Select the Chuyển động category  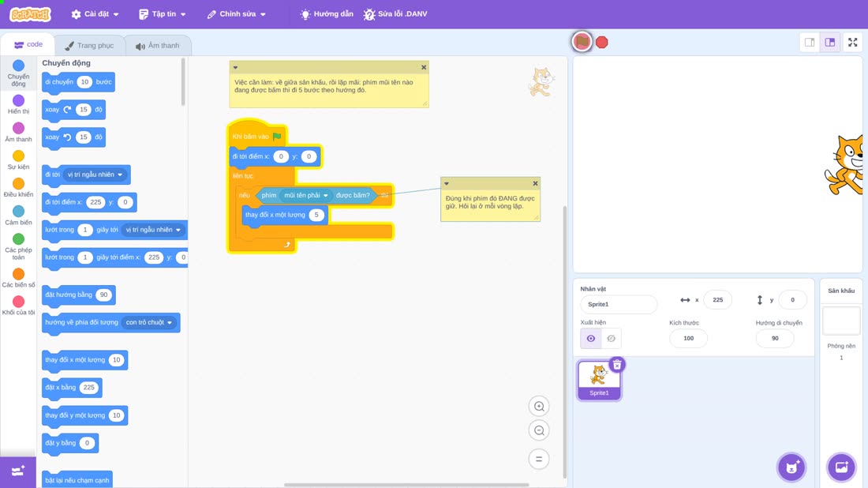point(18,73)
